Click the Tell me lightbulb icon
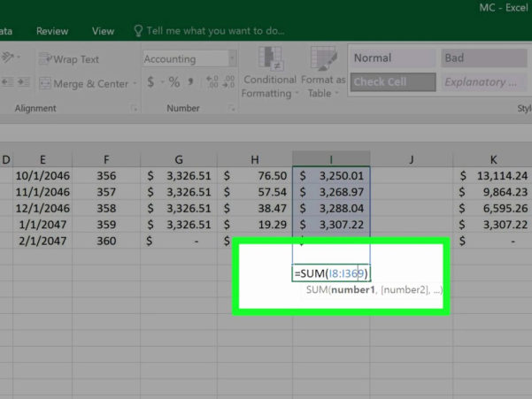The height and width of the screenshot is (399, 532). click(x=138, y=31)
